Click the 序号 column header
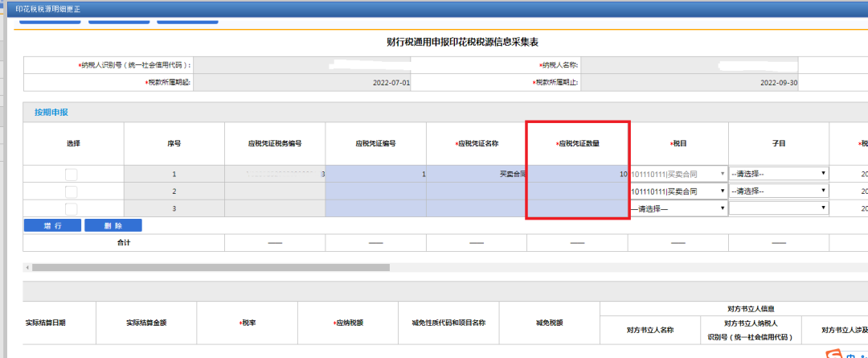The height and width of the screenshot is (358, 868). pyautogui.click(x=174, y=143)
